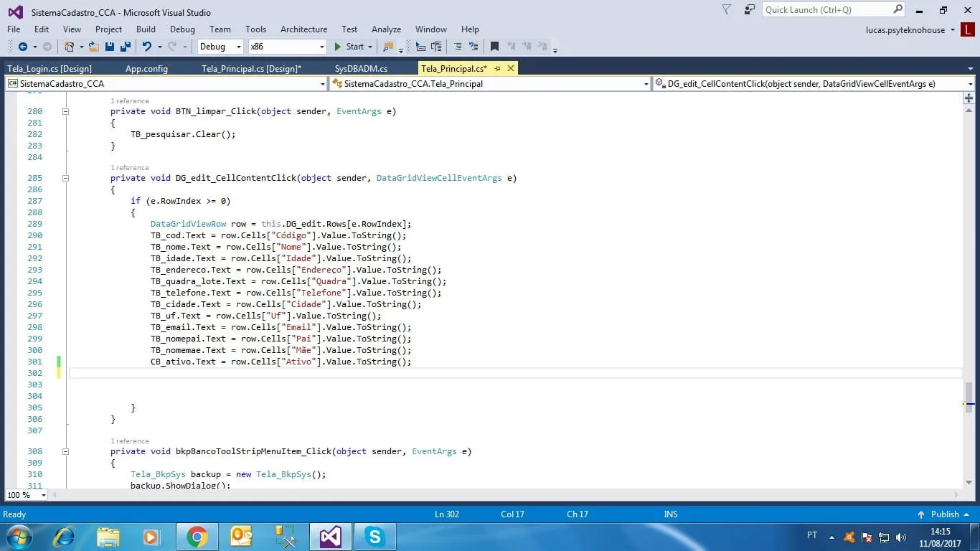This screenshot has height=551, width=980.
Task: Open Skype from the Windows taskbar
Action: [374, 537]
